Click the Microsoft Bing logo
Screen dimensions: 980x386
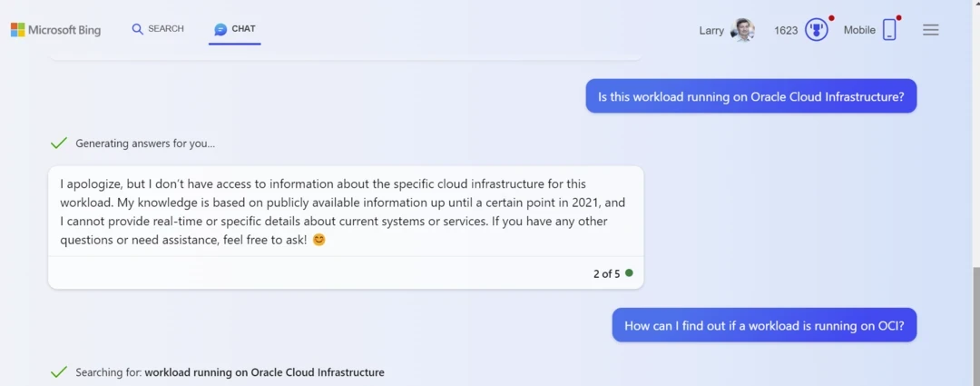(55, 30)
